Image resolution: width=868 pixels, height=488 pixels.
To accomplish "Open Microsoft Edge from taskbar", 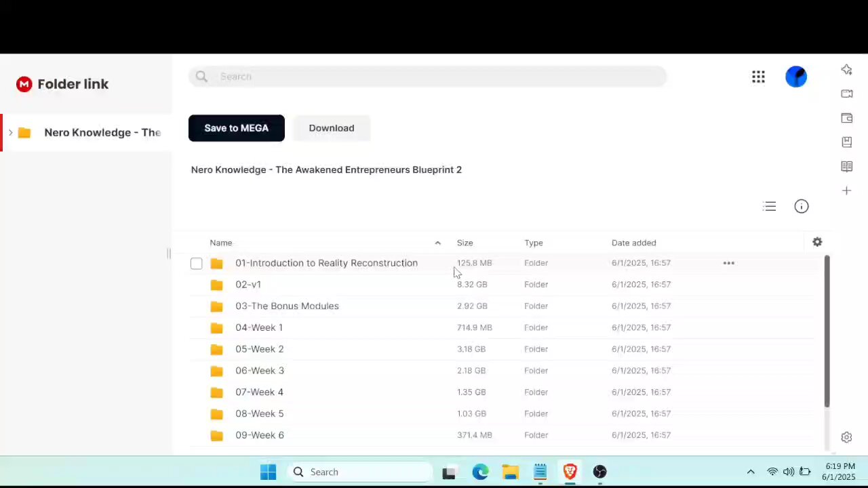I will coord(480,472).
